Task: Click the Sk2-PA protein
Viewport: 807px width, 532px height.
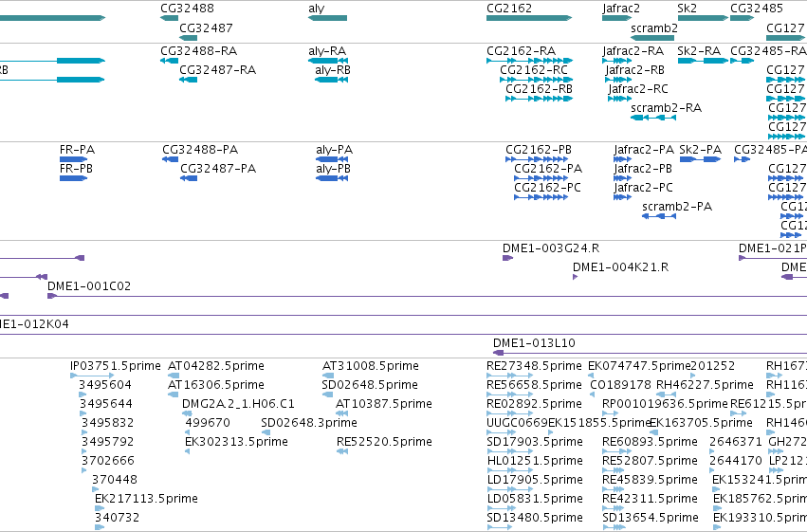Action: click(700, 159)
